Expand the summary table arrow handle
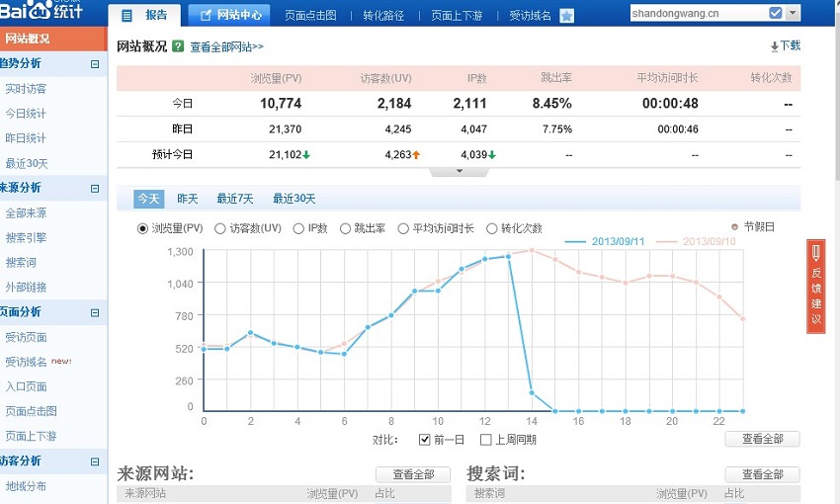 coord(459,172)
